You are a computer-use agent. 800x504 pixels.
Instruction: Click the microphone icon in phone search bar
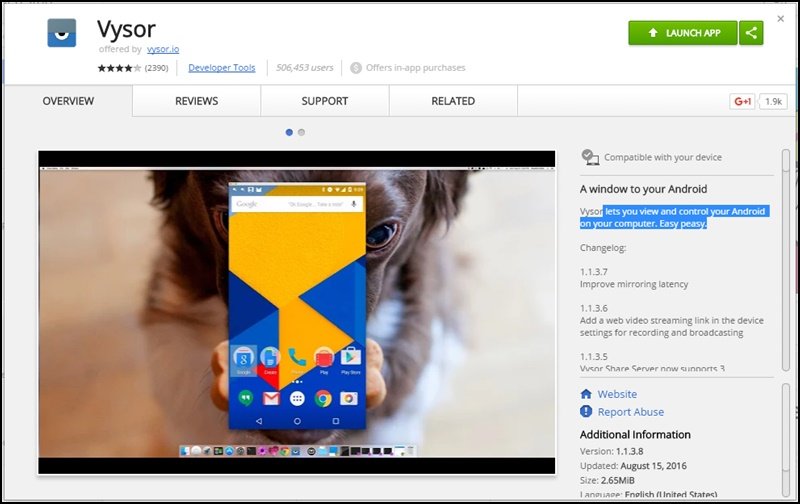point(353,204)
